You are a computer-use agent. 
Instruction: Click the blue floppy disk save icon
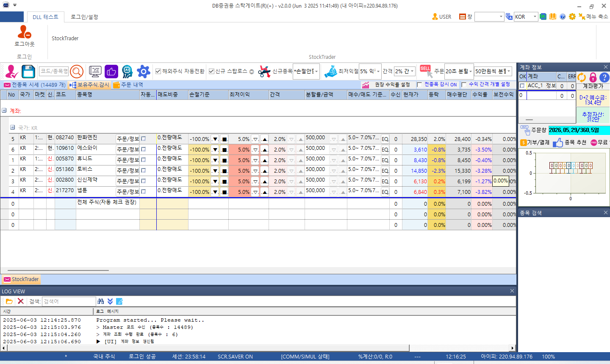pyautogui.click(x=28, y=72)
